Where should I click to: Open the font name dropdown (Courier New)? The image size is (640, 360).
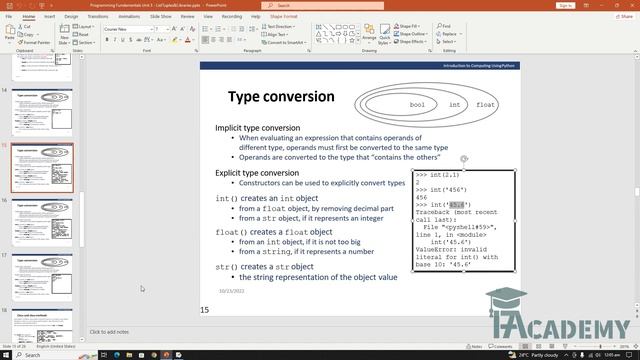(151, 29)
